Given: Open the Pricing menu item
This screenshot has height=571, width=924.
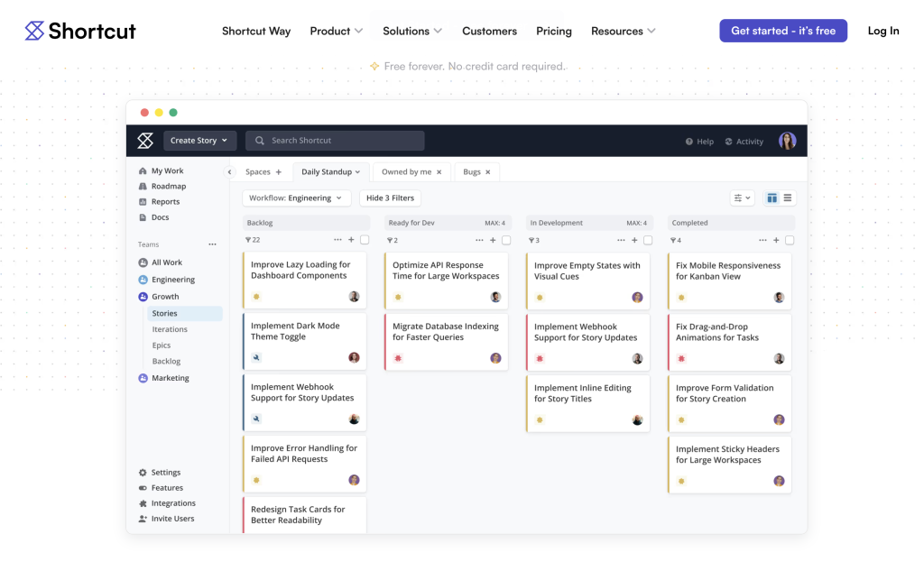Looking at the screenshot, I should pos(553,31).
